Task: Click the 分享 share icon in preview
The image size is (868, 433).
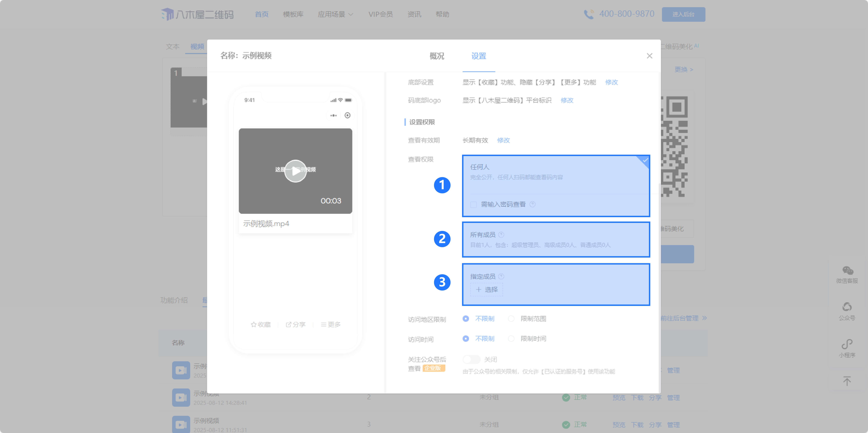Action: coord(289,325)
